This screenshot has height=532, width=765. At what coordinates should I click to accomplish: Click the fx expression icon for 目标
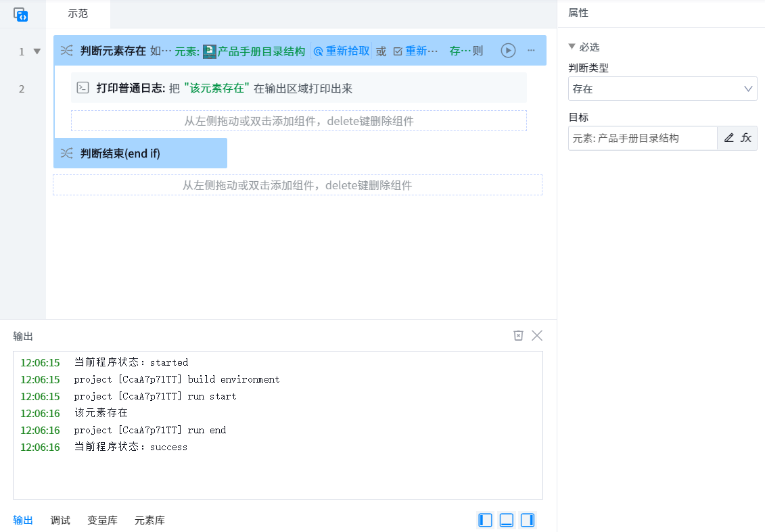pos(746,138)
